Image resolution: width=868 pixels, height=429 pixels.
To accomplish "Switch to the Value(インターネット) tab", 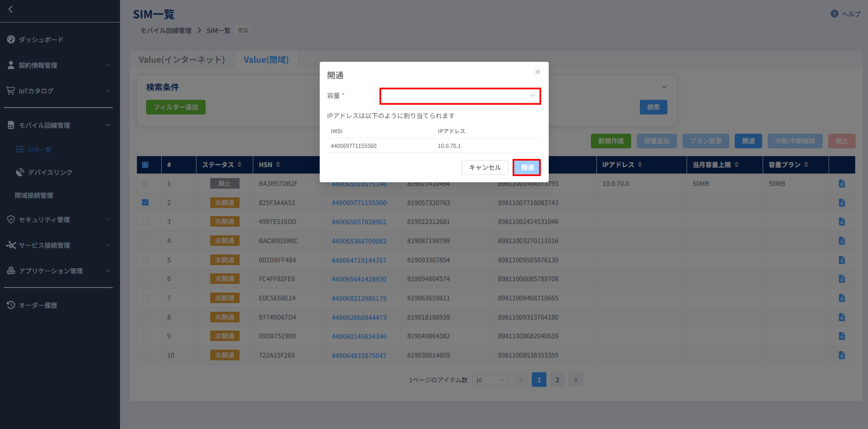I will [x=182, y=60].
